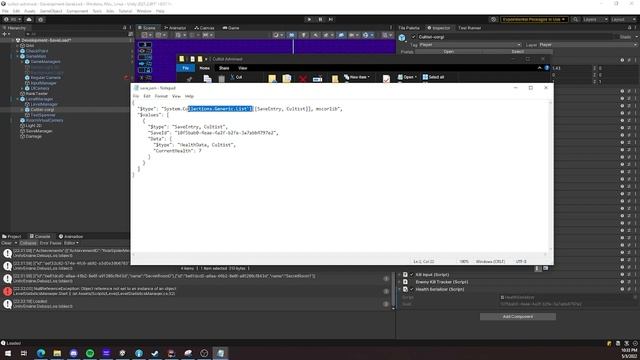Switch to the Canvas tab

coord(204,28)
